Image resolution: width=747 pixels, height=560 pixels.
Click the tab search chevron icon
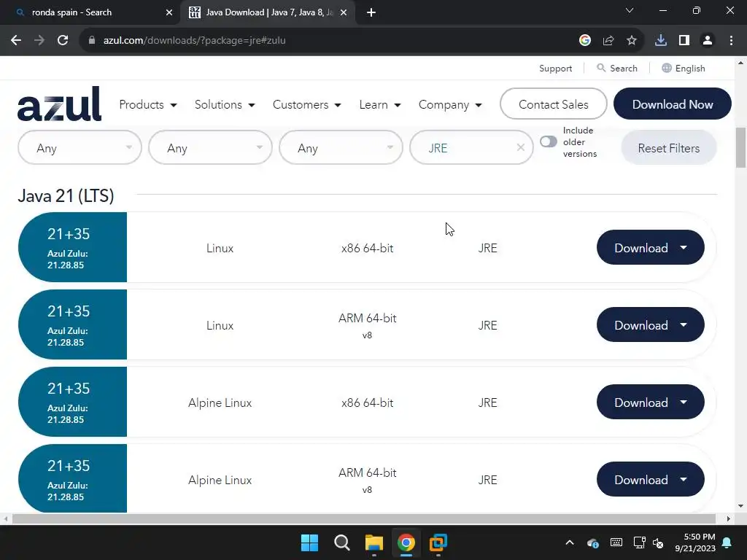[630, 10]
